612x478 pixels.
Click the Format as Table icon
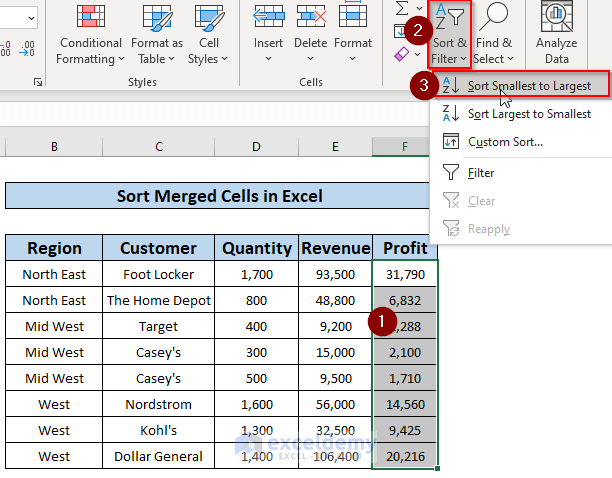pyautogui.click(x=156, y=18)
